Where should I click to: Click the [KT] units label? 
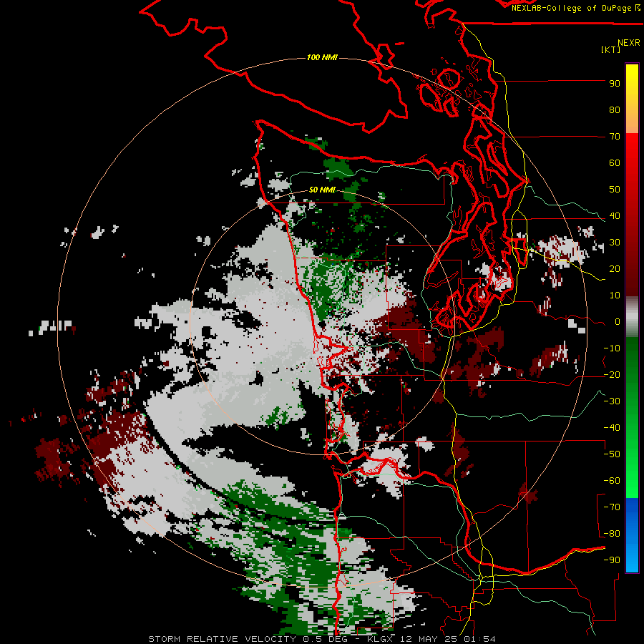click(611, 49)
